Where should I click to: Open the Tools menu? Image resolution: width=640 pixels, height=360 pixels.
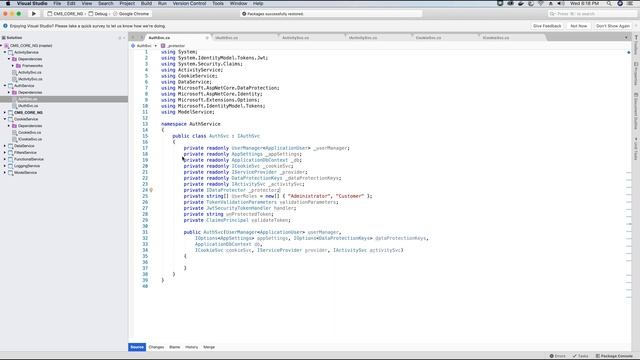pos(218,3)
